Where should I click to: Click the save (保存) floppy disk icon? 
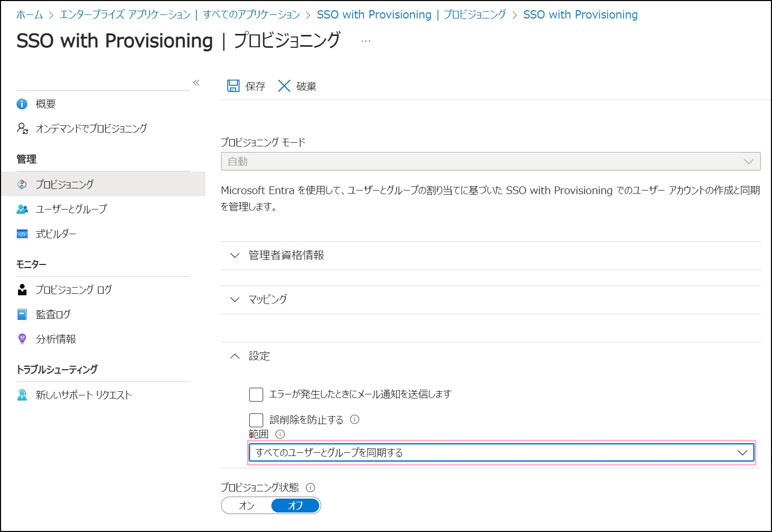coord(233,86)
